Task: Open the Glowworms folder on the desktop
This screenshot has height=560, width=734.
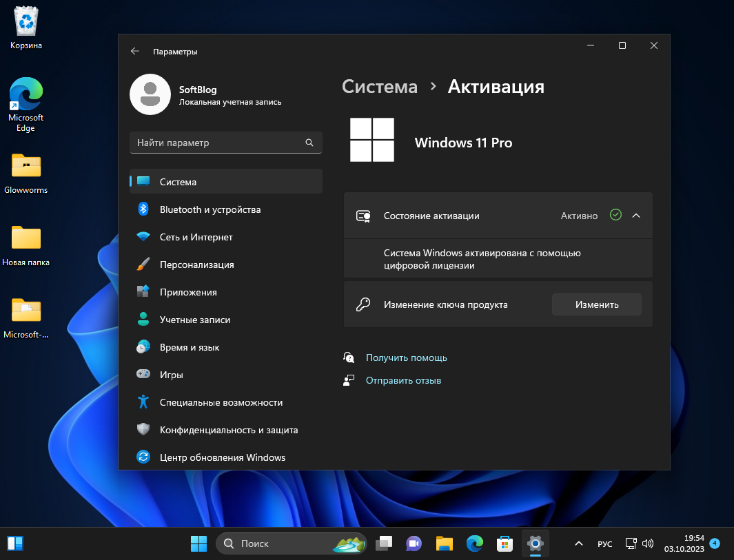Action: point(26,173)
